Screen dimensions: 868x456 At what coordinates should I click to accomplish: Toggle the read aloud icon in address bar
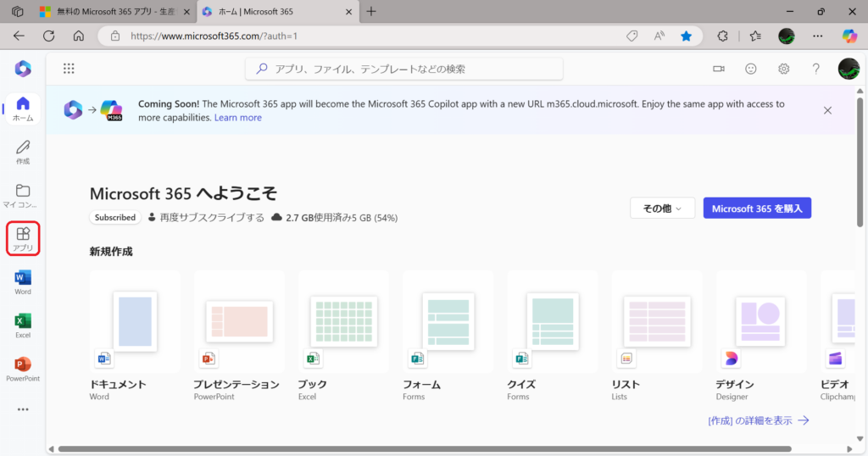(659, 36)
